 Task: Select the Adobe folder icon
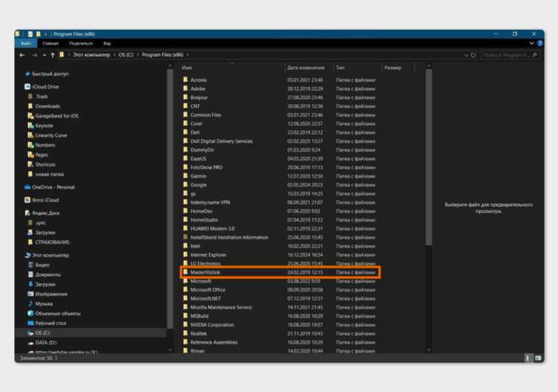(185, 89)
